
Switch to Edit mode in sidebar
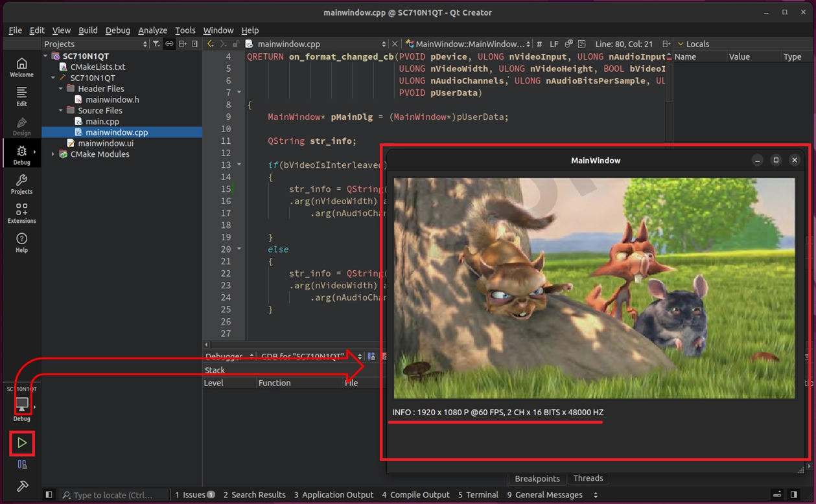[21, 97]
